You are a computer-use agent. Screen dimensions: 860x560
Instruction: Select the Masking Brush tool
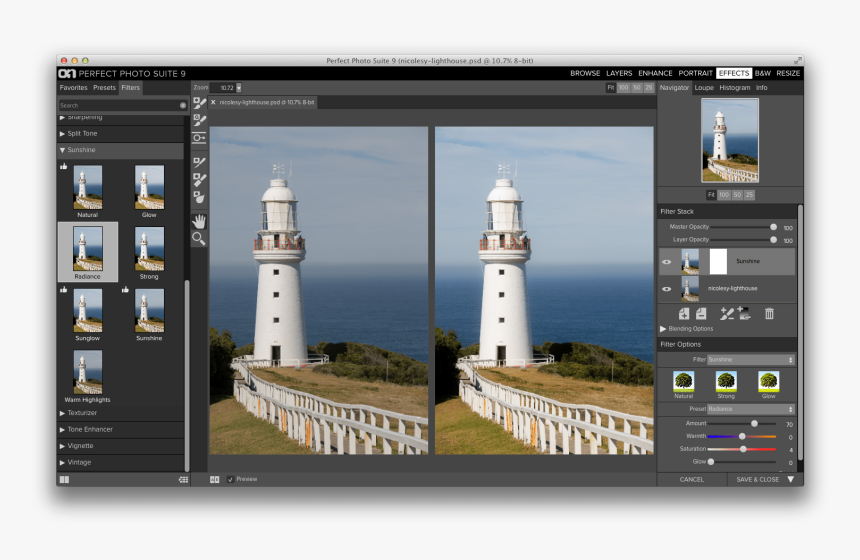coord(199,103)
